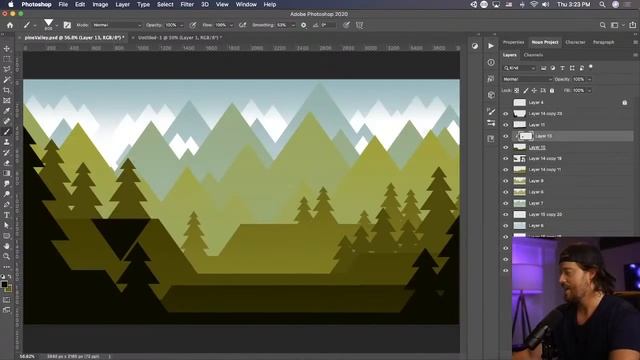Click Layer 13 thumbnail
This screenshot has width=640, height=360.
pos(526,136)
